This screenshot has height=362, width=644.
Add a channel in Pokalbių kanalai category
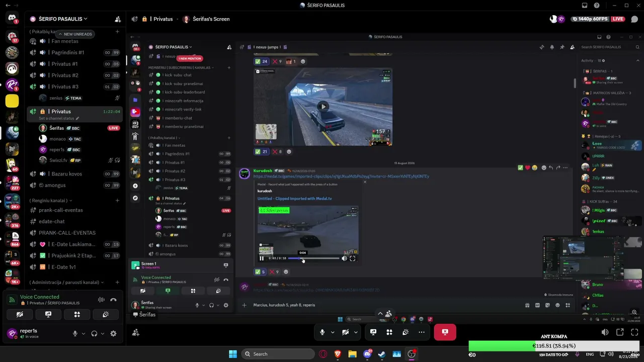coord(117,32)
